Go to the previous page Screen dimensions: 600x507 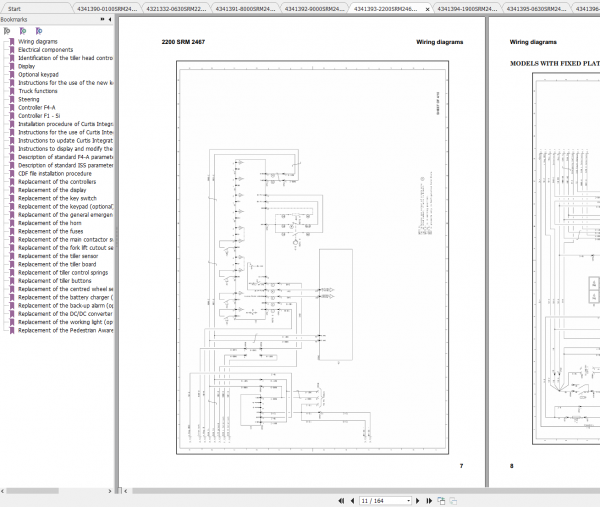point(352,500)
